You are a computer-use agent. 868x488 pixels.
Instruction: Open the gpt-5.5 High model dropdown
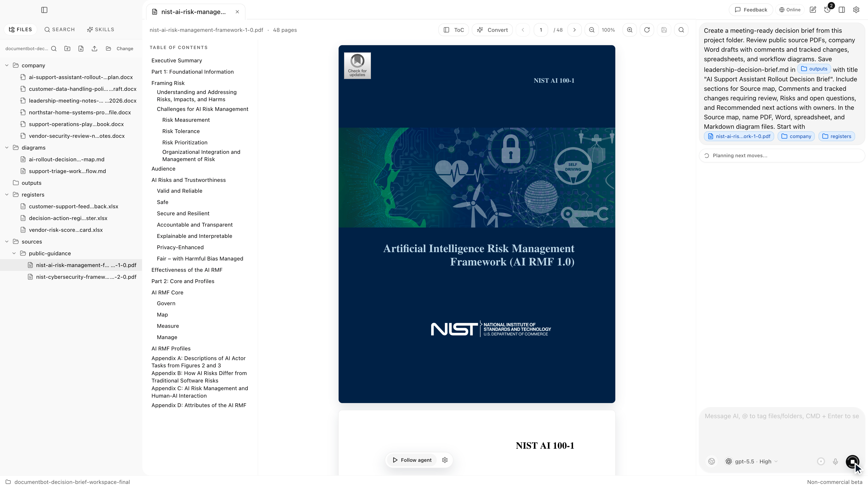(x=751, y=461)
